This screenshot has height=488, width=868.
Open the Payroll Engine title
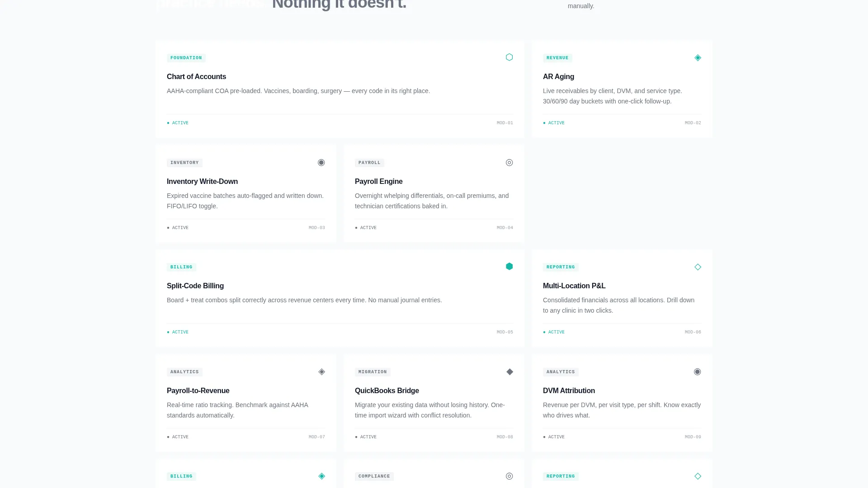[378, 182]
